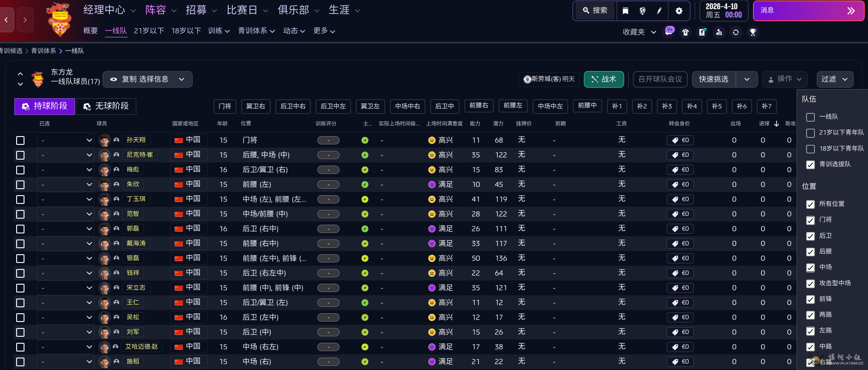
Task: Click the club dragon crest logo
Action: point(59,20)
